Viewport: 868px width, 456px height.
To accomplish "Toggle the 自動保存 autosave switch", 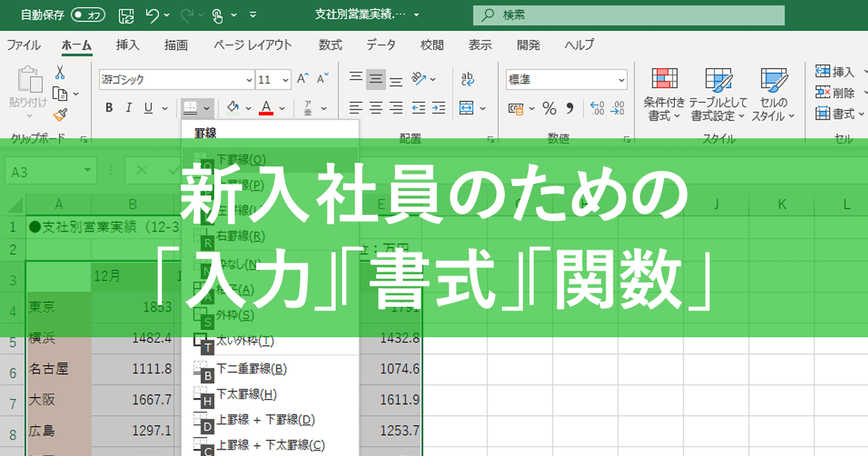I will pos(89,14).
